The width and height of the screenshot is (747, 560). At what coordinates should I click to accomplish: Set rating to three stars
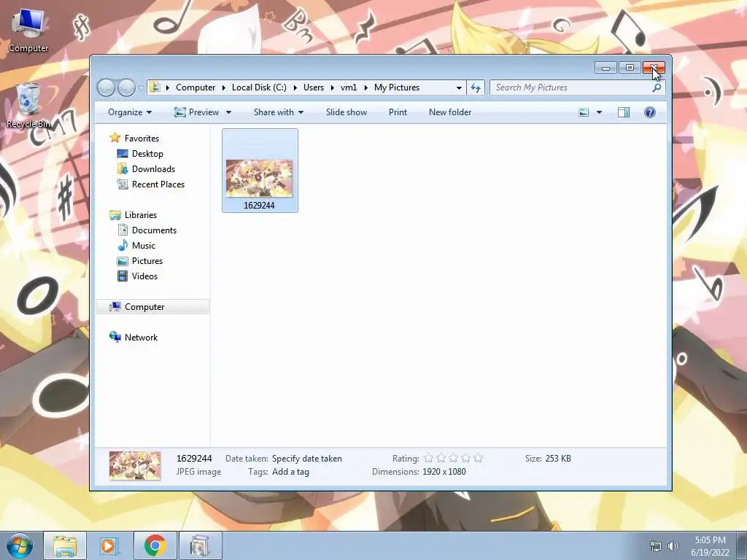(453, 459)
